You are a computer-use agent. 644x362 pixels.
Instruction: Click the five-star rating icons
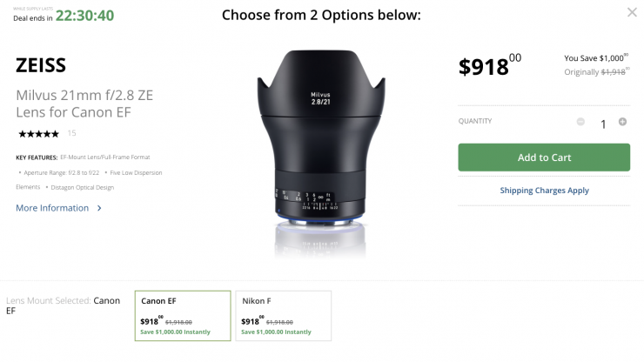(x=39, y=133)
